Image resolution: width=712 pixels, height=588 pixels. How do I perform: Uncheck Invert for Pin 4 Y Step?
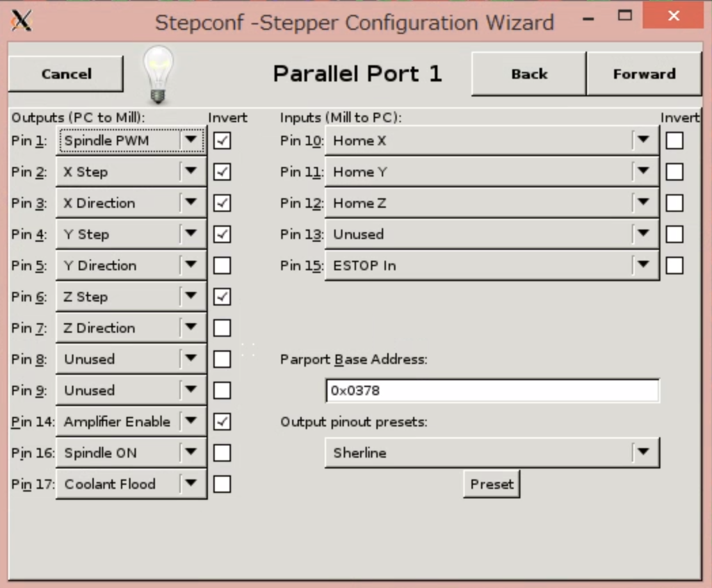coord(222,234)
